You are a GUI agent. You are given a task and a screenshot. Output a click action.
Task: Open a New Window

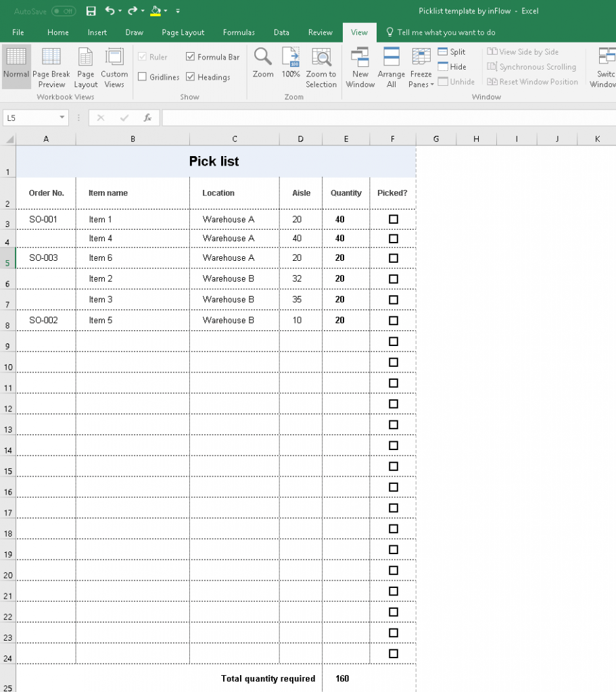click(x=360, y=66)
